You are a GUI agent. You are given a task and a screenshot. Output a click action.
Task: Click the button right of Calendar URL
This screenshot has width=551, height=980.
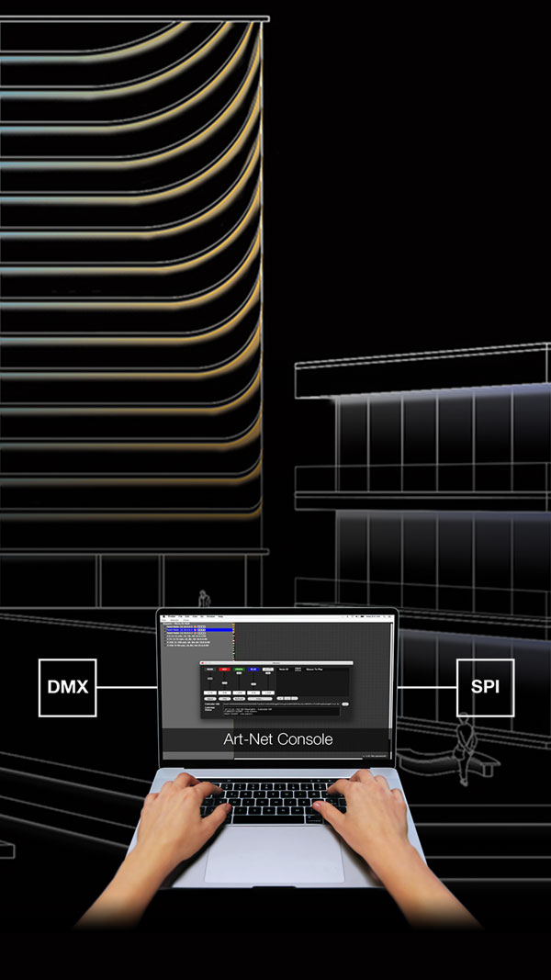coord(345,704)
